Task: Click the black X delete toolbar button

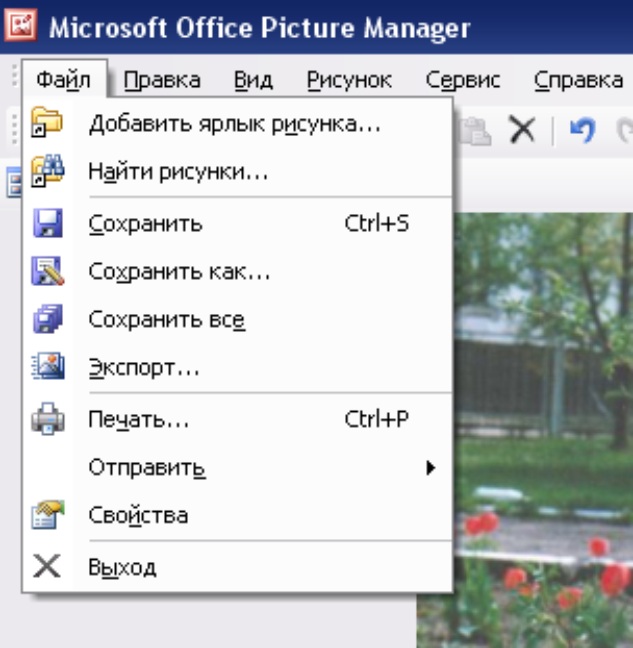Action: coord(522,129)
